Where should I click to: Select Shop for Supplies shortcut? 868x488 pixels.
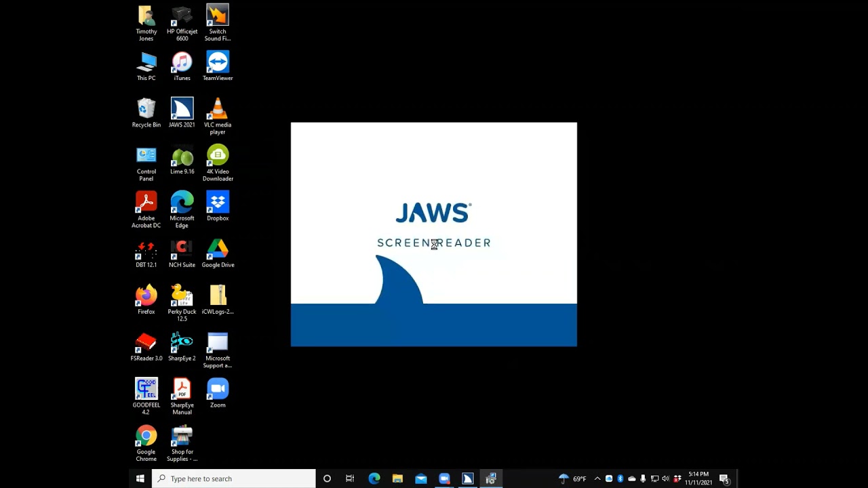[182, 444]
